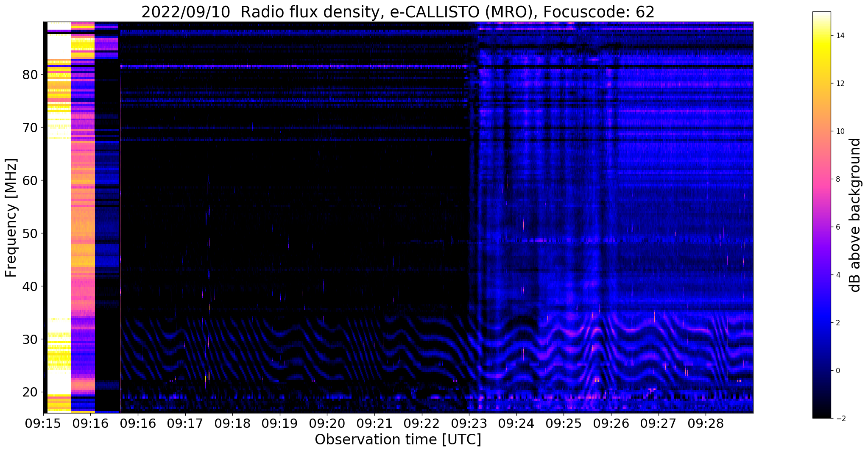Image resolution: width=868 pixels, height=452 pixels.
Task: Click the 'dB above background' colorbar label
Action: [855, 215]
